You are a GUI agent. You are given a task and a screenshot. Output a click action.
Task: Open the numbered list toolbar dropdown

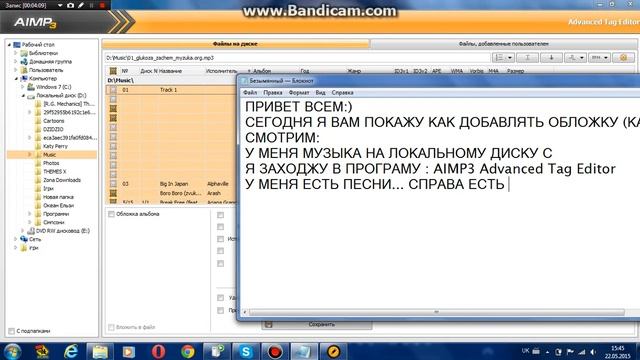[x=503, y=58]
